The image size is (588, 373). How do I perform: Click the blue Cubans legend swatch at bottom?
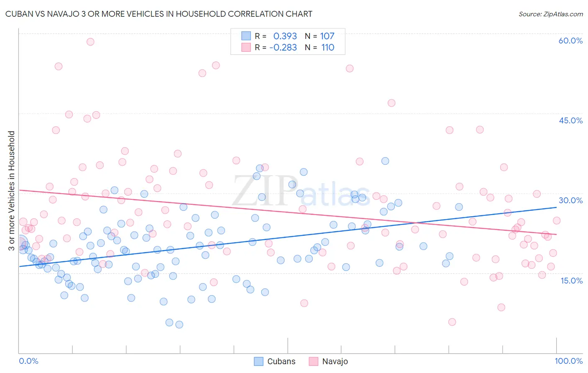pos(259,361)
